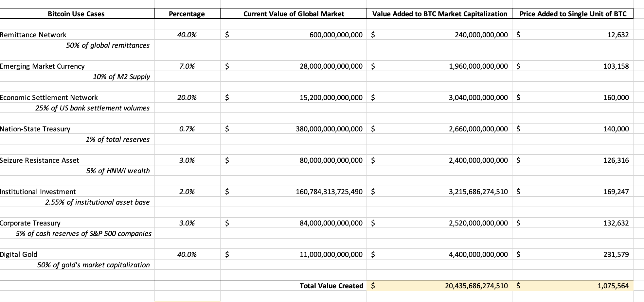The width and height of the screenshot is (644, 302).
Task: Select the Remittance Network cell
Action: (77, 35)
